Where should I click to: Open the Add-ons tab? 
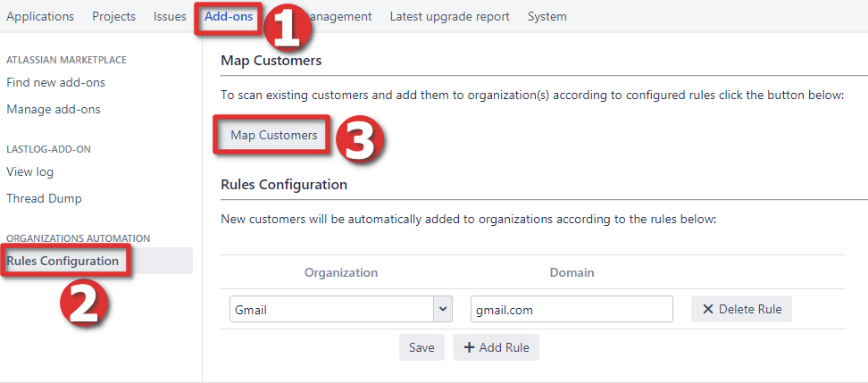228,17
